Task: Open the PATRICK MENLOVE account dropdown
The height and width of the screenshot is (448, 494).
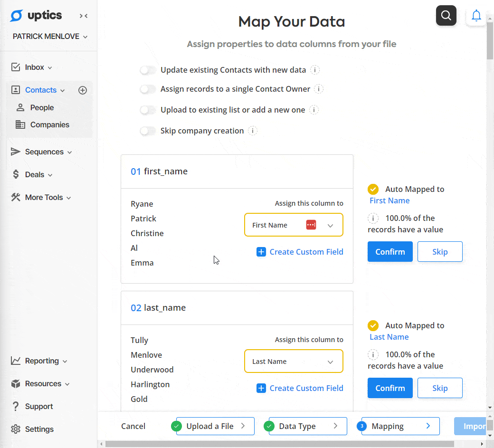Action: [x=50, y=37]
